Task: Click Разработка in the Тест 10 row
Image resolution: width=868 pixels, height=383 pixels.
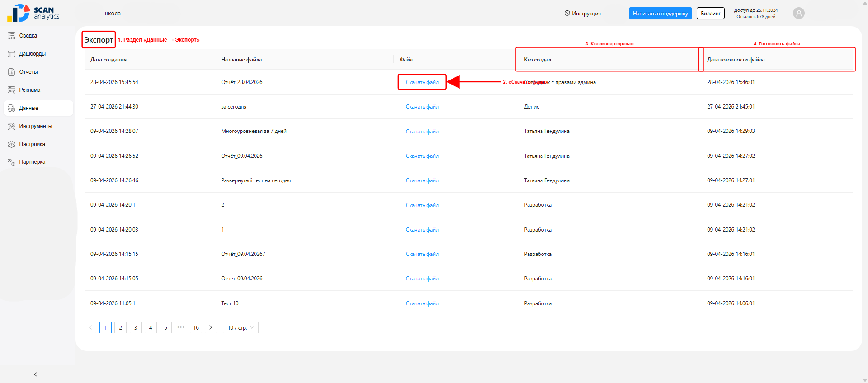Action: pyautogui.click(x=538, y=303)
